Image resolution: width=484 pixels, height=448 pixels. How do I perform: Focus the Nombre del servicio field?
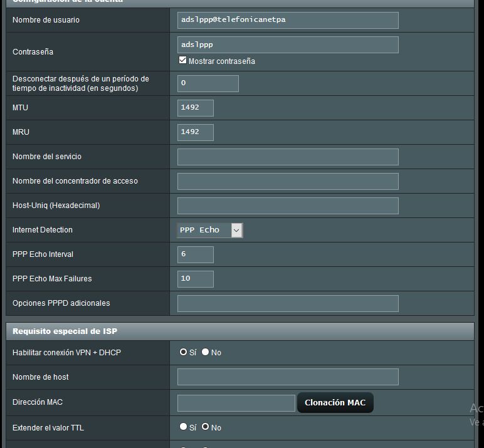[288, 157]
